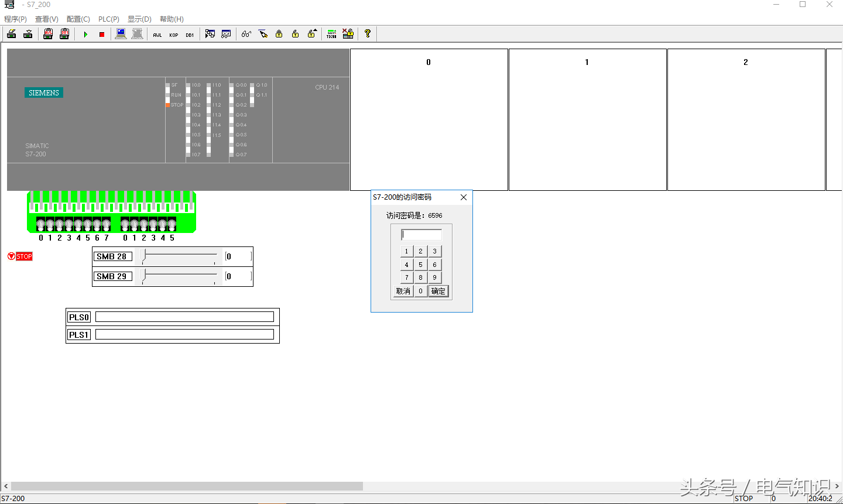Open the AWL program view toolbar button
The width and height of the screenshot is (843, 504).
[157, 35]
